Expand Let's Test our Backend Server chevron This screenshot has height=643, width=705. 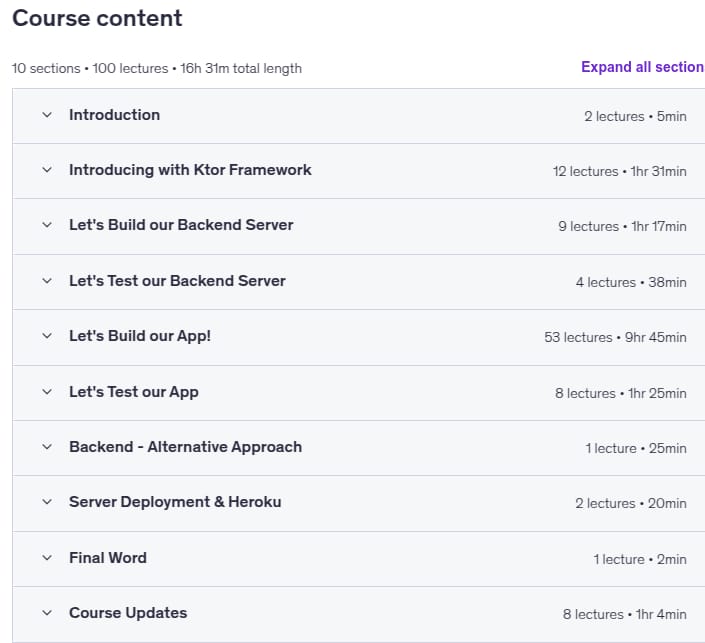(x=47, y=281)
